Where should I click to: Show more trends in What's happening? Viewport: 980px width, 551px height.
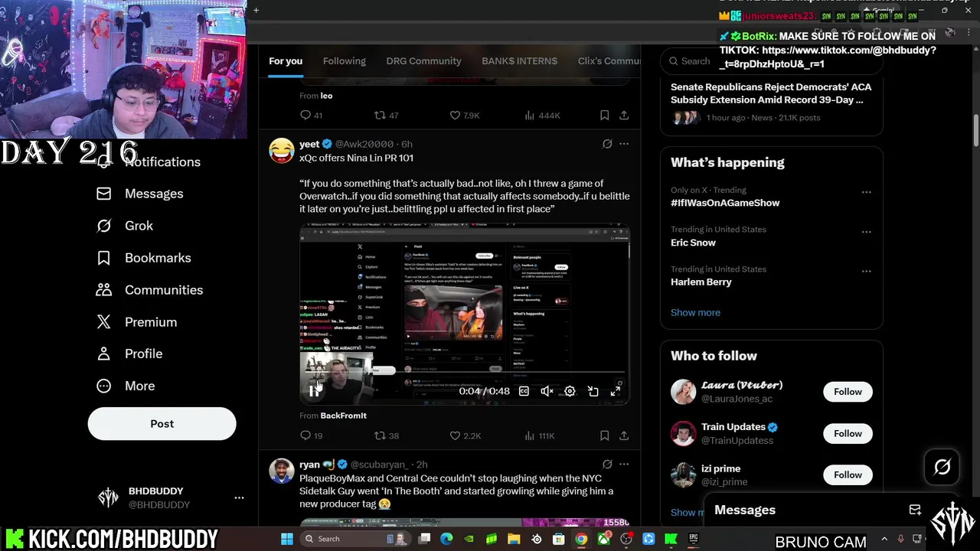coord(695,312)
